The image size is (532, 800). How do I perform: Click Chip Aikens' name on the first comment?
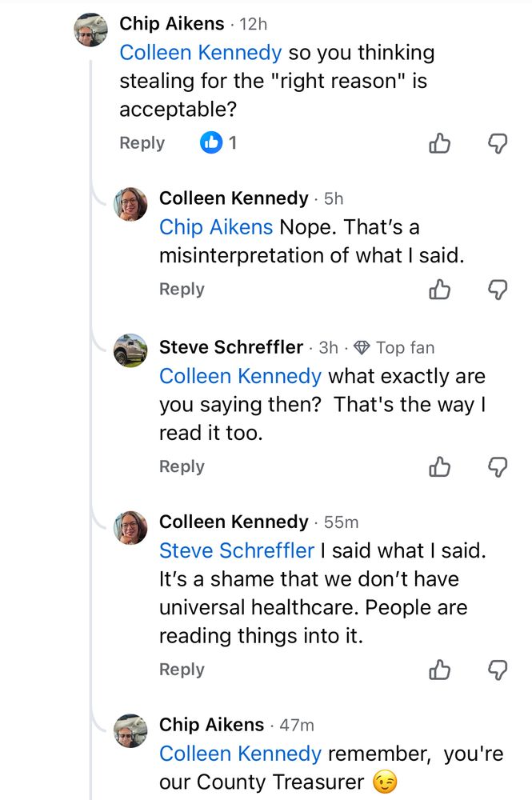170,23
